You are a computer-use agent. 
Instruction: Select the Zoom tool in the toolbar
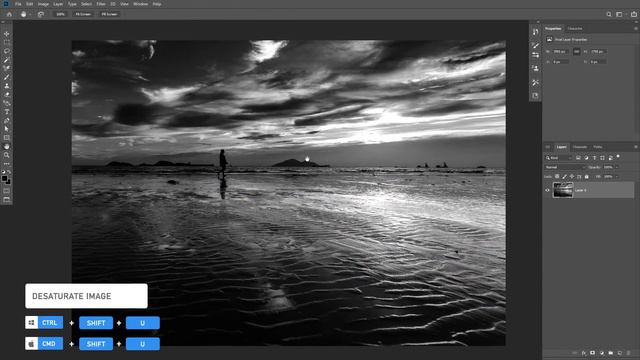click(7, 155)
